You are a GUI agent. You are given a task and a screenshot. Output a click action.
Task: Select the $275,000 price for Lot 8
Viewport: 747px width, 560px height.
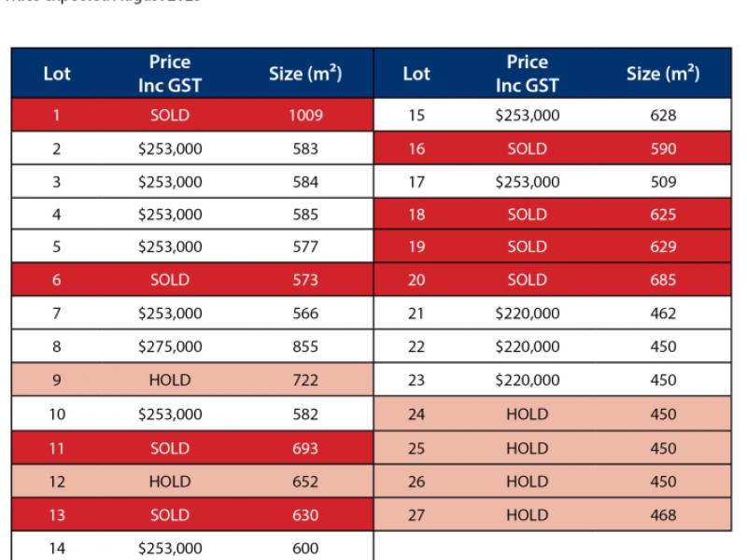click(169, 346)
